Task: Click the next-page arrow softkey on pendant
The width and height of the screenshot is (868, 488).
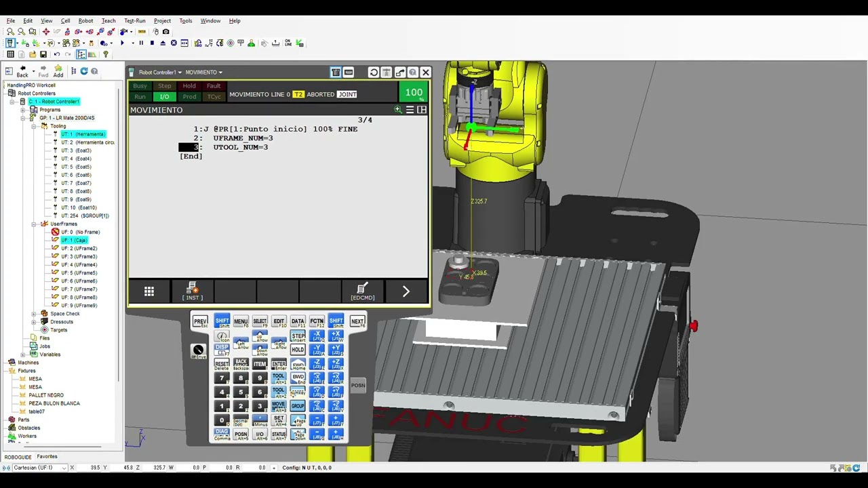Action: pyautogui.click(x=406, y=291)
